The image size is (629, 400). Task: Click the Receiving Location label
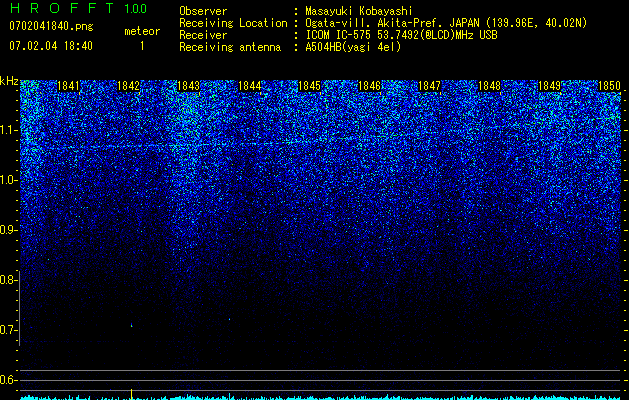[x=233, y=23]
